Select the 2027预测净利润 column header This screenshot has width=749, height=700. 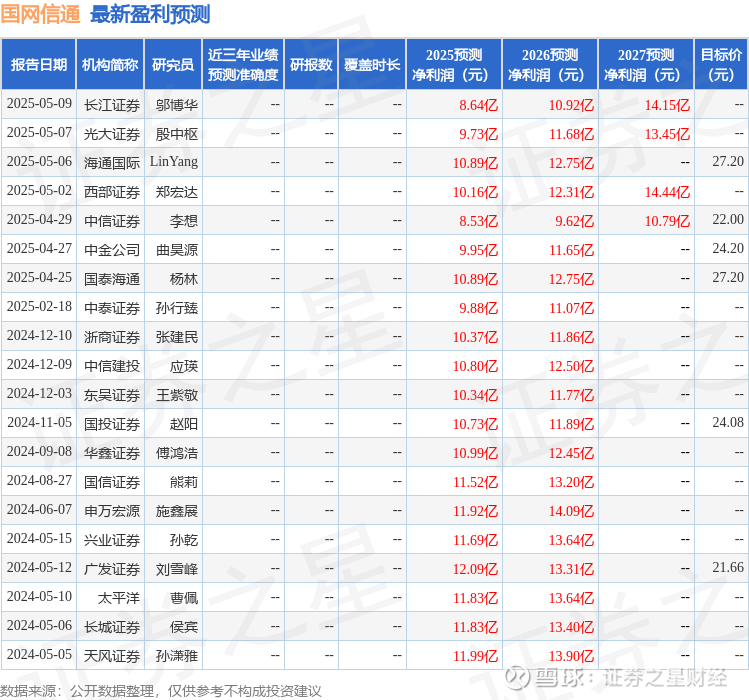[646, 65]
